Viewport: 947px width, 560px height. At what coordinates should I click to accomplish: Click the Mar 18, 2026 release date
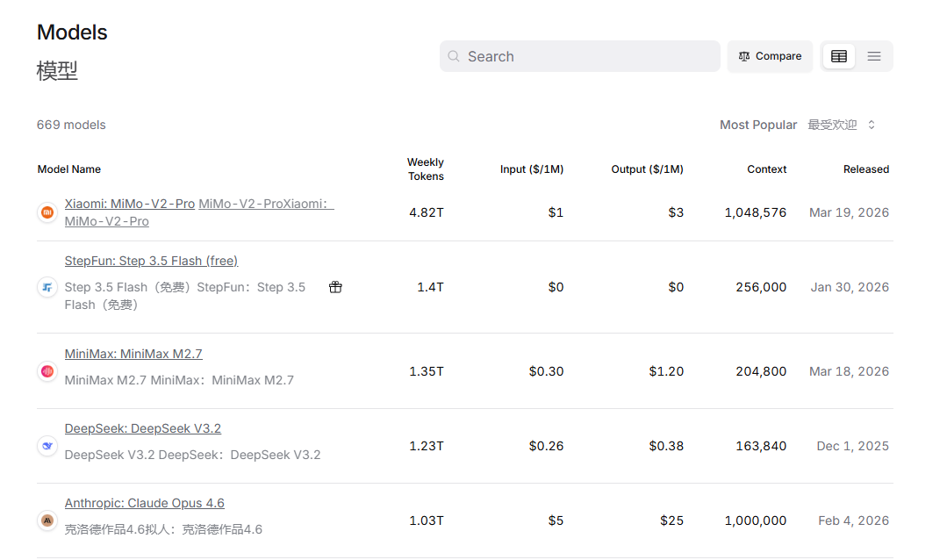coord(850,371)
